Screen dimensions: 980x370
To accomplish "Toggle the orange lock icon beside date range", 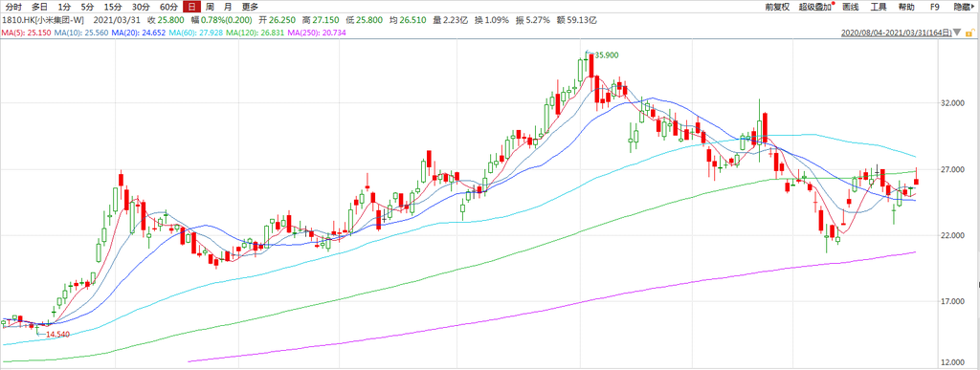I will coord(970,32).
